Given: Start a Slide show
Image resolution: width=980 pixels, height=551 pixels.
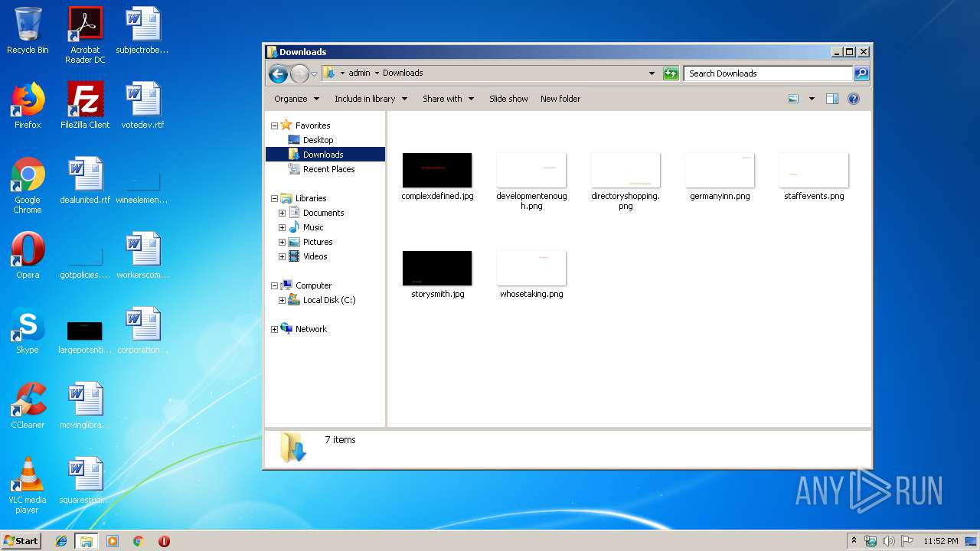Looking at the screenshot, I should [508, 99].
